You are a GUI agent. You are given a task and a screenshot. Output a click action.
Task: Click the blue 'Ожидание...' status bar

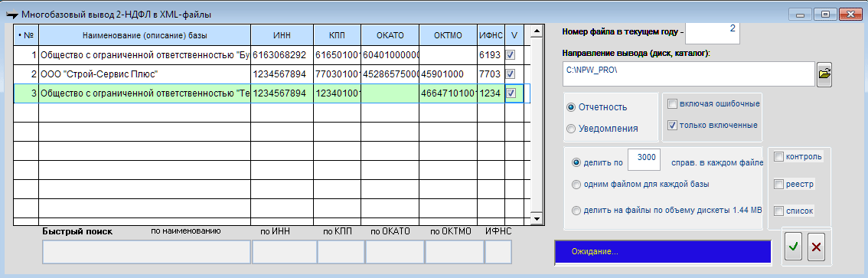(663, 251)
